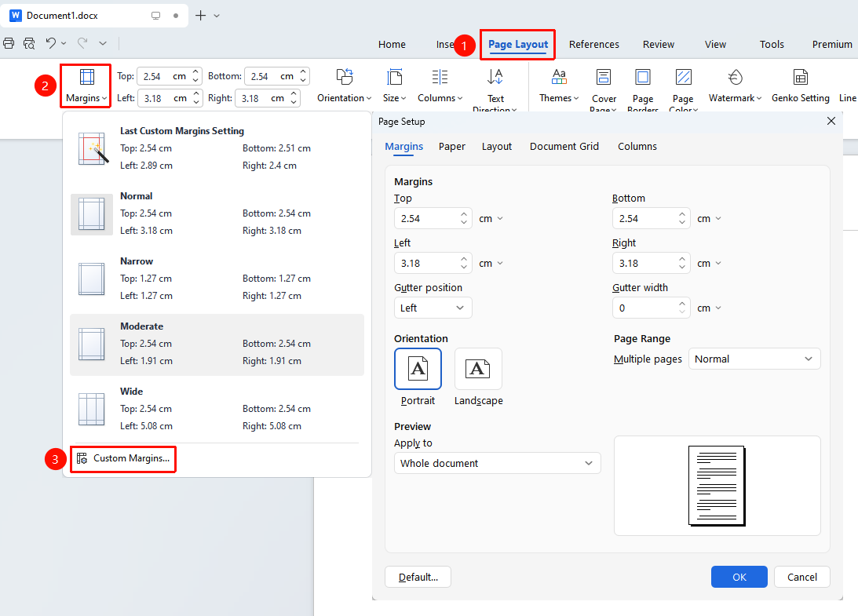Viewport: 858px width, 616px height.
Task: Click the Page Borders icon
Action: 642,77
